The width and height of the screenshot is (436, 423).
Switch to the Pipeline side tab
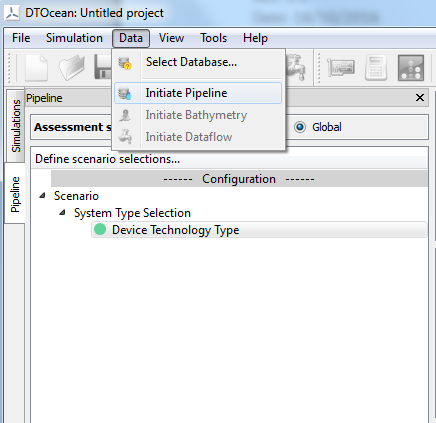click(x=15, y=194)
